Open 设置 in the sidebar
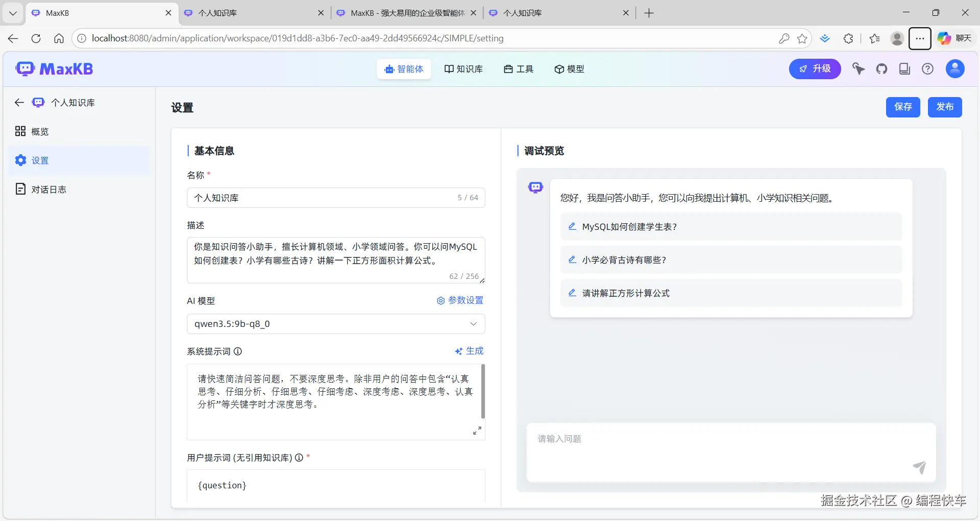The image size is (980, 521). click(79, 160)
